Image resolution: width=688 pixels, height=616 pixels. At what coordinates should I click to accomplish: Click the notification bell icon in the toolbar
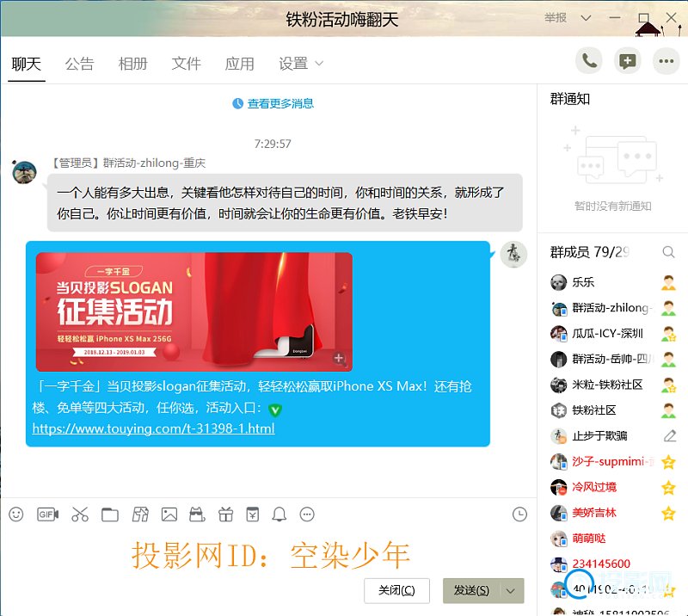tap(279, 514)
